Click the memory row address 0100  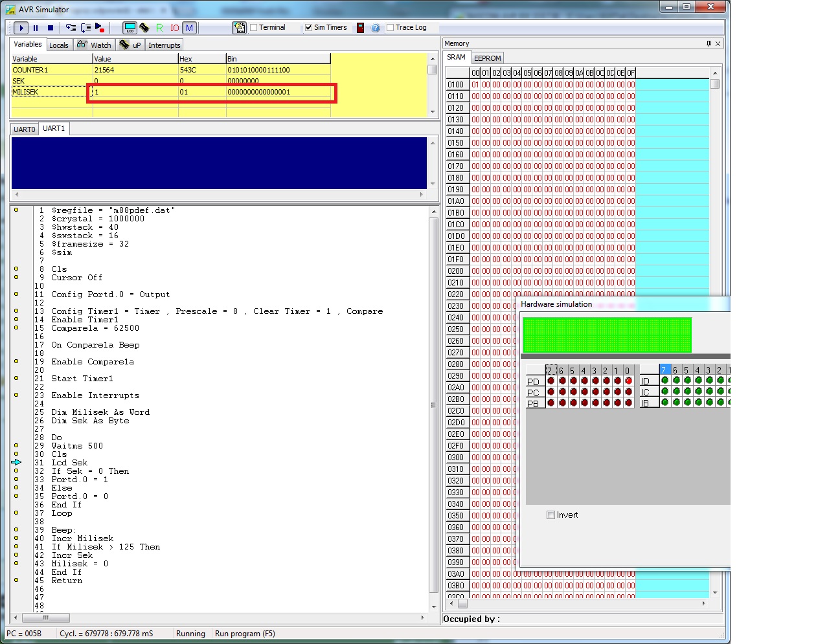point(456,85)
